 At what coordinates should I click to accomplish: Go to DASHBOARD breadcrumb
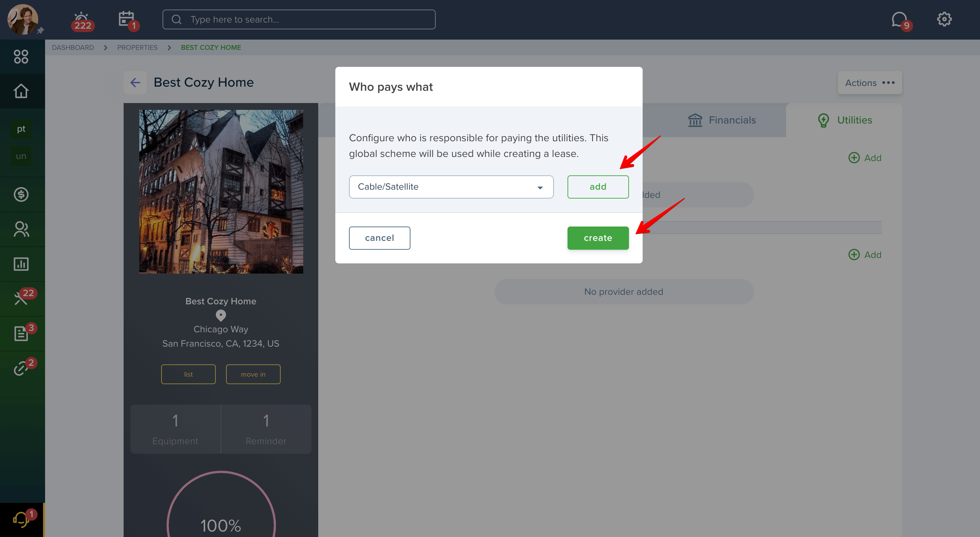pyautogui.click(x=73, y=47)
